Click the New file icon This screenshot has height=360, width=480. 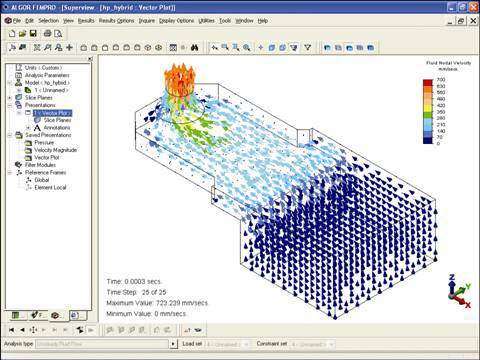pos(12,34)
